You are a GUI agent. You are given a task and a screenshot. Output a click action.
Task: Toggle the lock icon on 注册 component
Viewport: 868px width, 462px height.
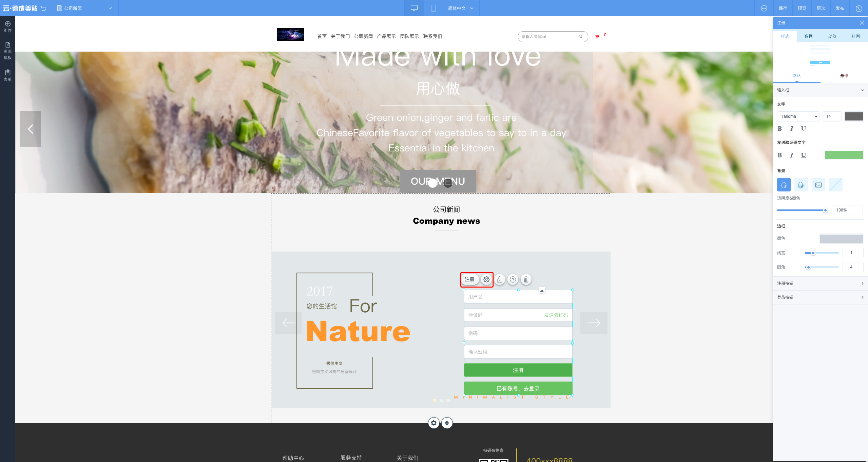(x=500, y=279)
